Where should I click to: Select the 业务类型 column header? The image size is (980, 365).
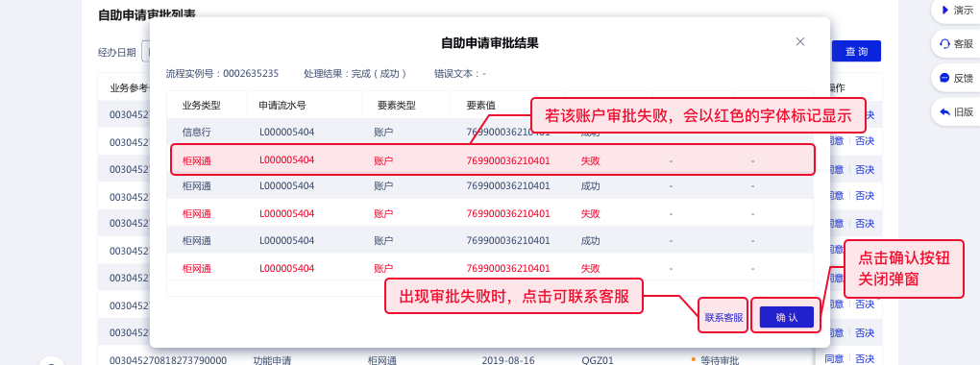201,106
